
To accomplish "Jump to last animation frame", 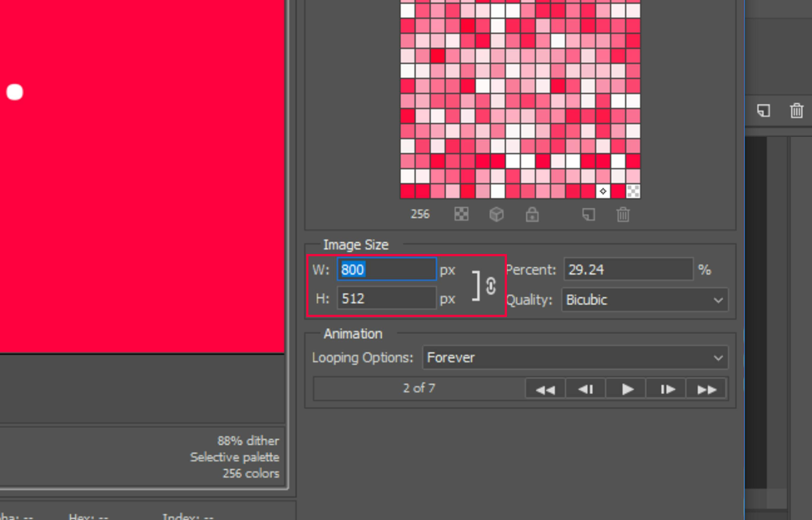I will point(706,389).
